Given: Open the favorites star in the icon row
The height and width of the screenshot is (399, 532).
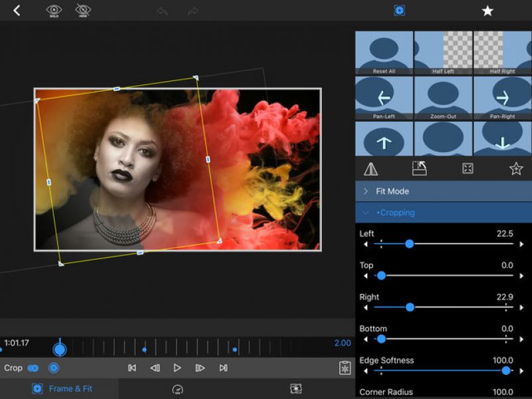Looking at the screenshot, I should point(515,168).
